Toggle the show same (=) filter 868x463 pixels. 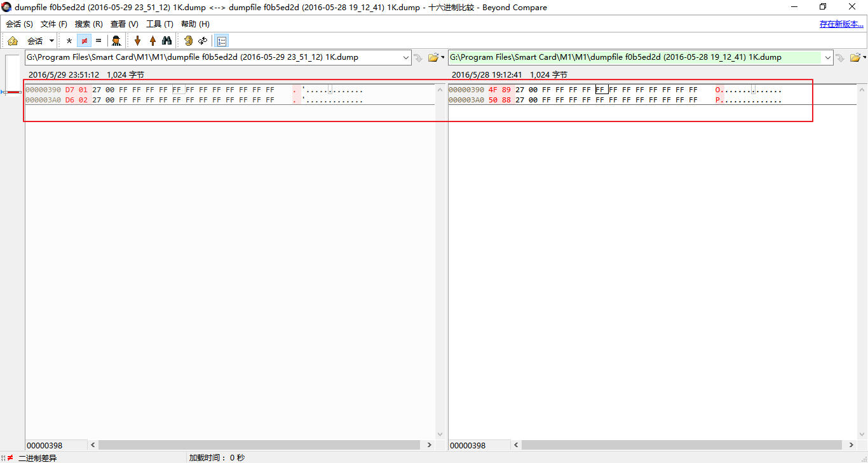98,41
